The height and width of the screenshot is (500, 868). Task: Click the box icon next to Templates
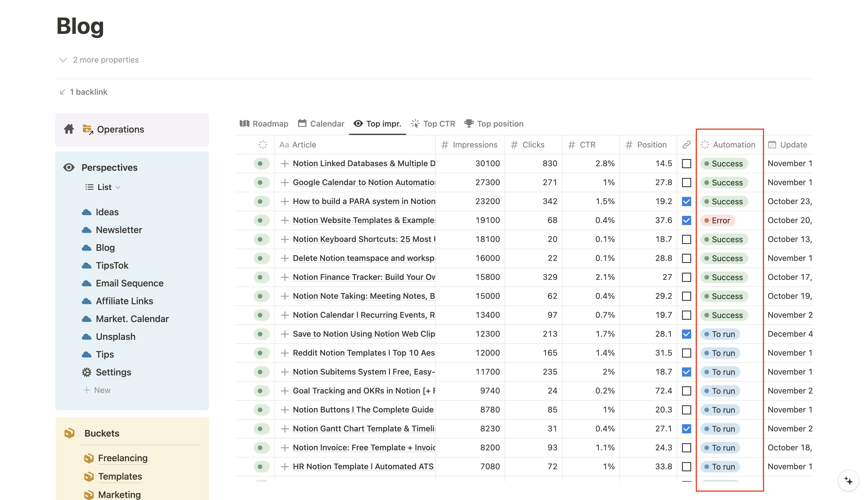tap(89, 476)
